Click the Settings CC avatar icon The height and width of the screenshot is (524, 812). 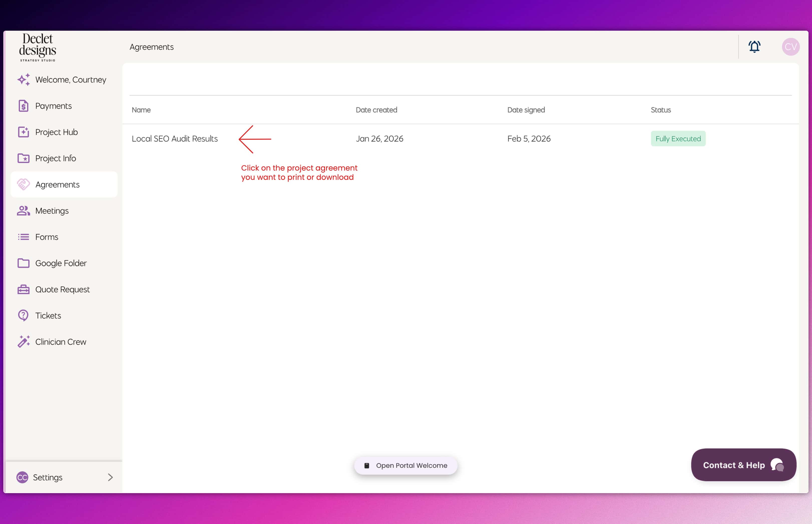point(22,477)
